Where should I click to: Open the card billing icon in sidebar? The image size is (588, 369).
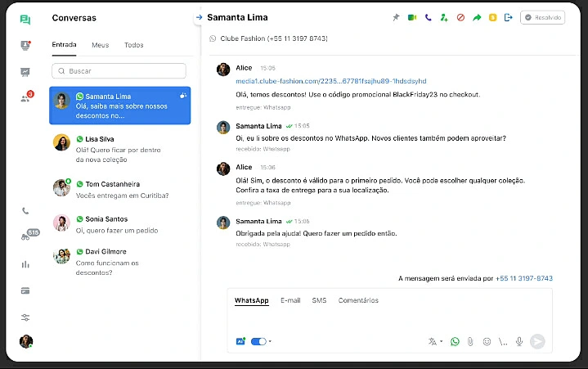point(25,290)
